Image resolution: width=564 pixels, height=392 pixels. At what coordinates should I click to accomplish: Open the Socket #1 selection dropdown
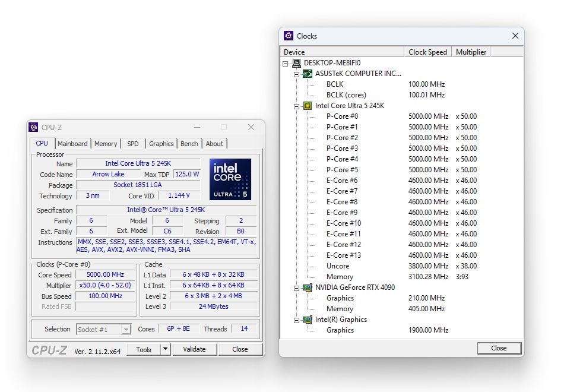click(125, 330)
